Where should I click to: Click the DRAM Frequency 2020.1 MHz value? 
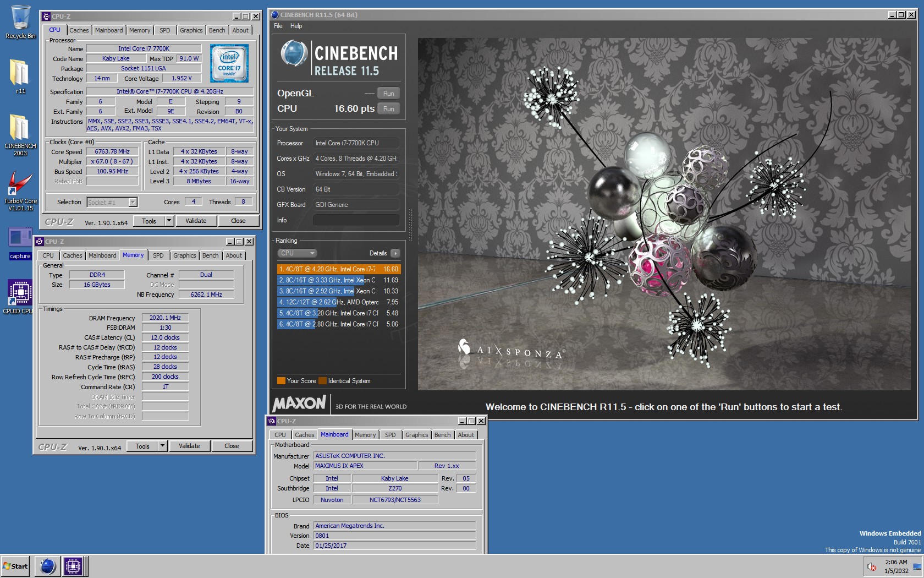pos(165,318)
